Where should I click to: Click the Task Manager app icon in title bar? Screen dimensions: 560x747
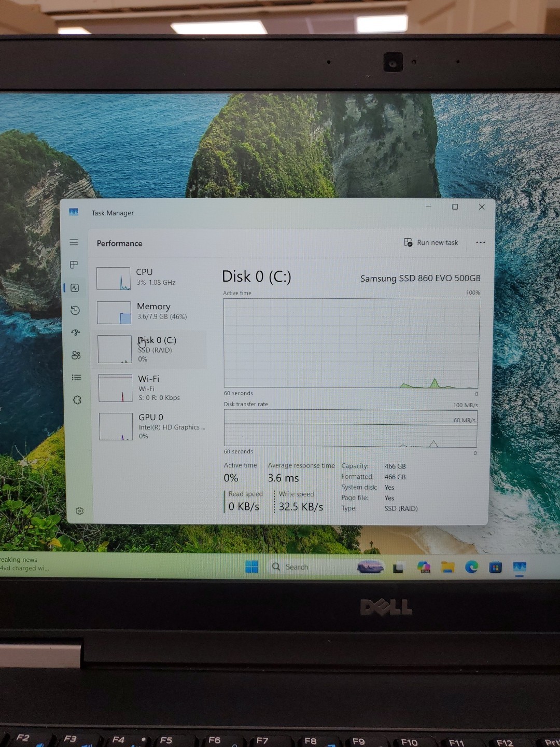pos(74,212)
